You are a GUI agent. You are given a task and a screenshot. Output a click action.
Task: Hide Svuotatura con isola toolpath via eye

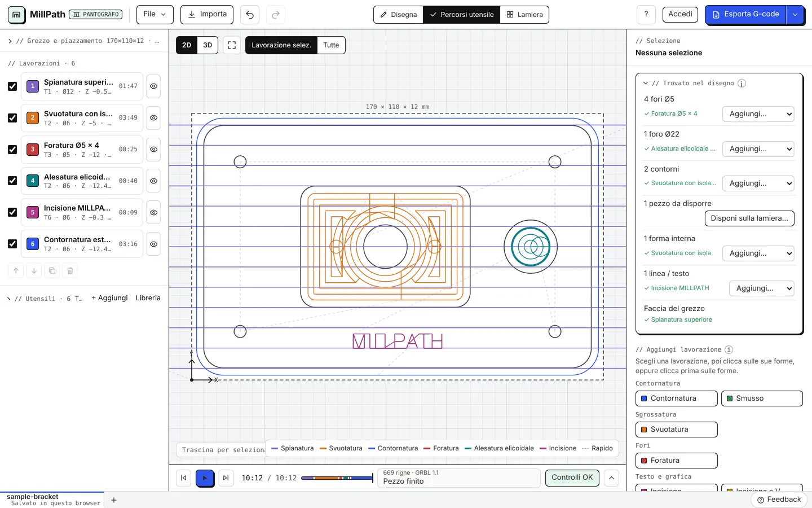tap(153, 118)
